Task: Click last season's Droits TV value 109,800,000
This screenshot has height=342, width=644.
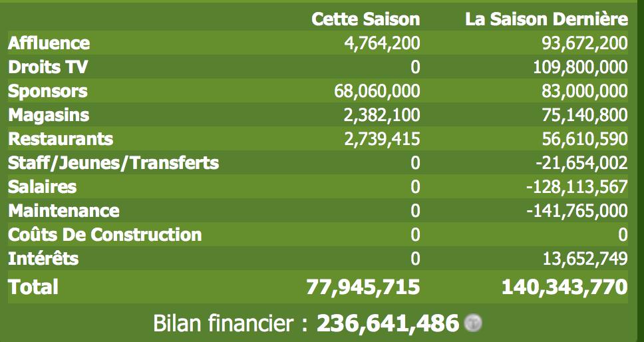Action: click(580, 67)
